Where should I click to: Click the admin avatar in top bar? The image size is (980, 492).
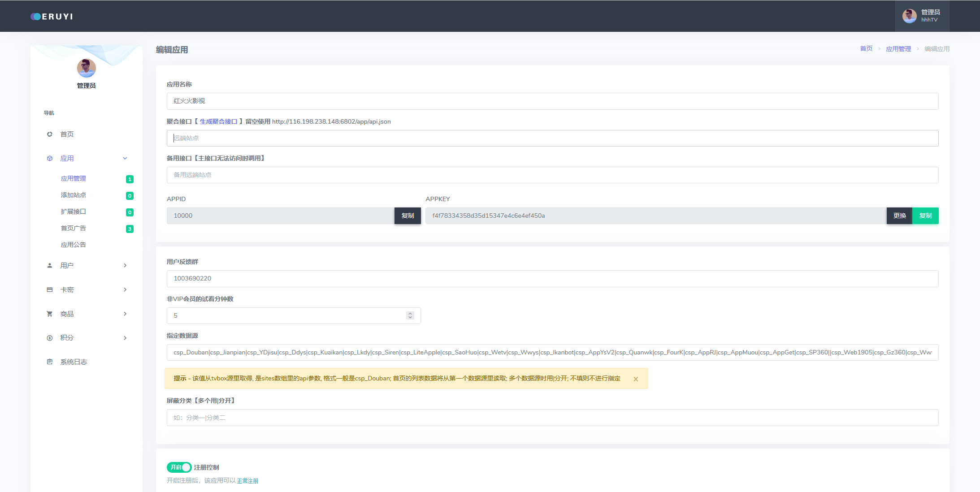click(x=909, y=16)
